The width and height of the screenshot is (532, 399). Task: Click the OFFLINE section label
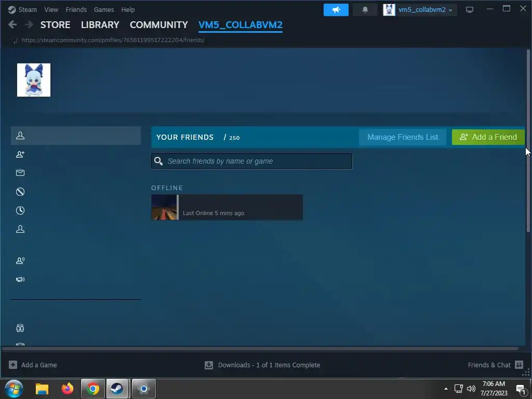tap(167, 188)
